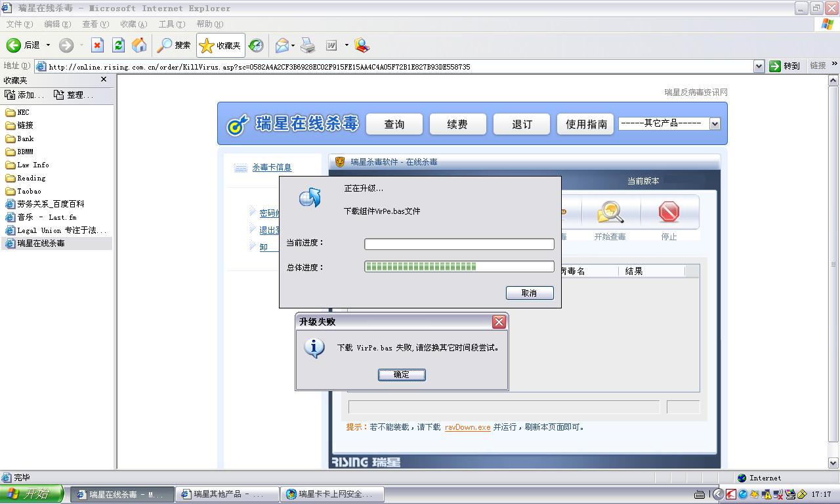The height and width of the screenshot is (504, 840).
Task: Open the 工具 menu
Action: (171, 24)
